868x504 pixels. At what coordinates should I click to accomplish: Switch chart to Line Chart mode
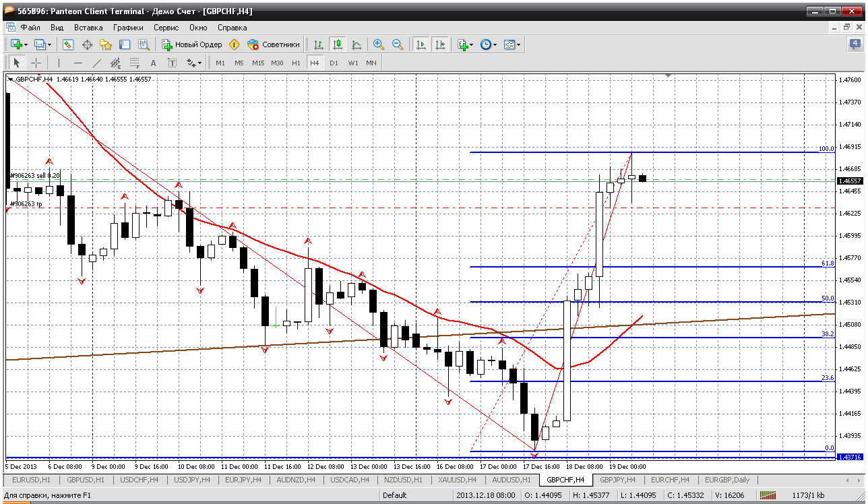[x=356, y=44]
